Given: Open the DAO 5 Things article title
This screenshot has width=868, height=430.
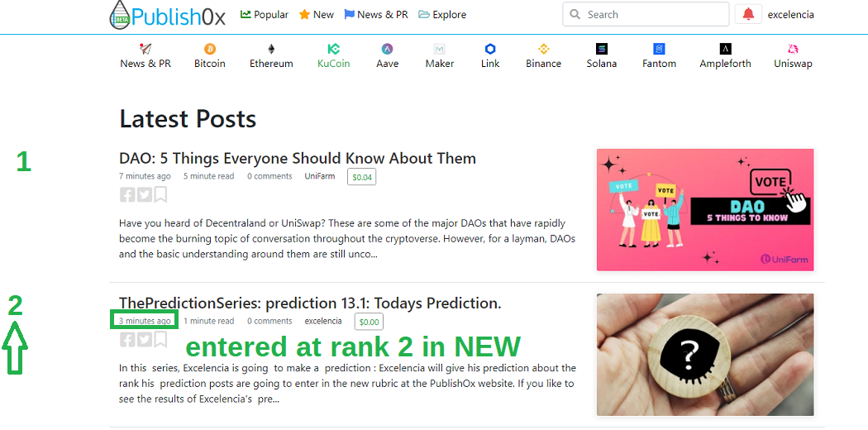Looking at the screenshot, I should 298,158.
